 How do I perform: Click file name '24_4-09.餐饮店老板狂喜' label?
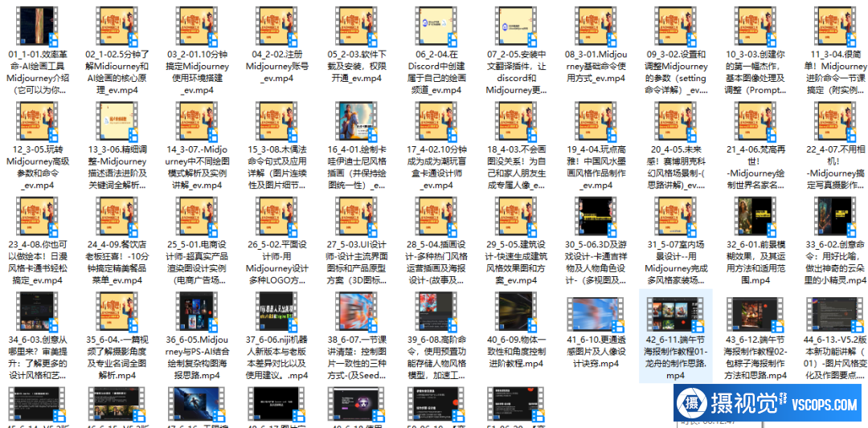click(x=117, y=263)
